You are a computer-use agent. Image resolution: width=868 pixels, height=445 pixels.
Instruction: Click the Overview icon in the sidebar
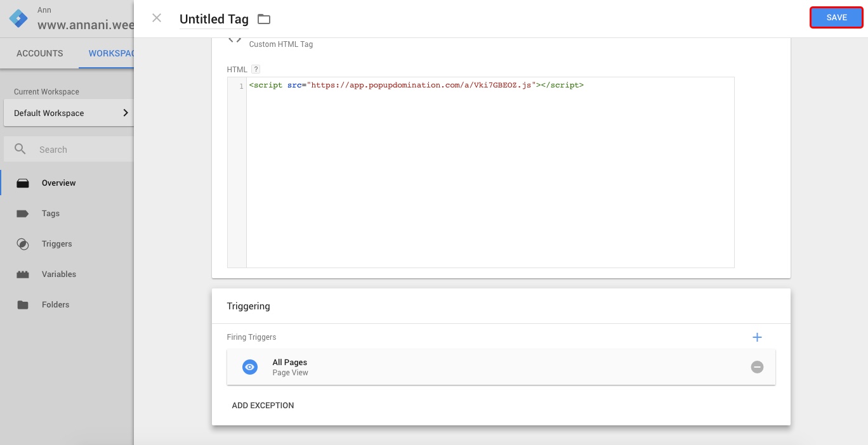23,183
